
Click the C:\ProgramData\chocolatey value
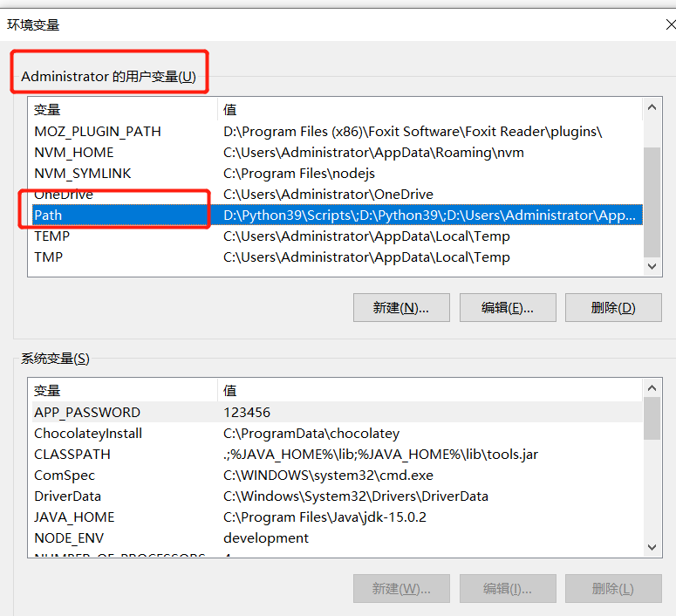[x=311, y=433]
